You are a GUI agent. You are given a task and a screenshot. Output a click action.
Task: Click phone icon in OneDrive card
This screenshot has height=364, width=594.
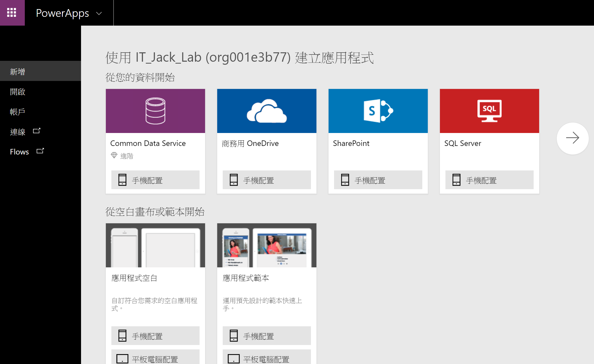tap(234, 180)
